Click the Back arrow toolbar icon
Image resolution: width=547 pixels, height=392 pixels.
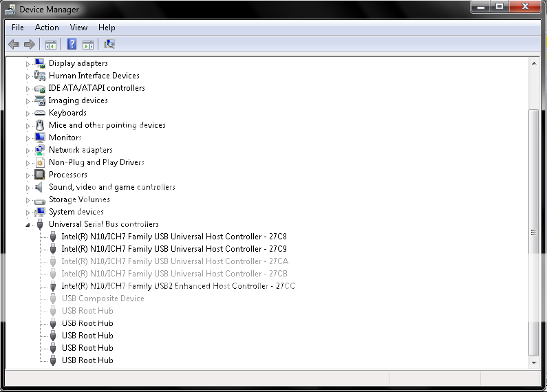coord(13,45)
